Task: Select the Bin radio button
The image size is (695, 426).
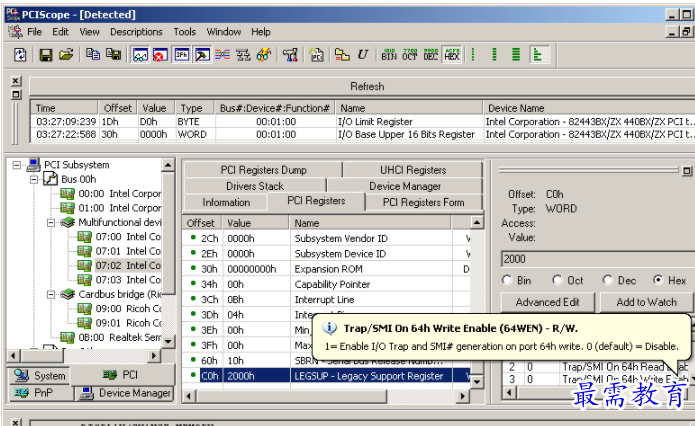Action: coord(508,280)
